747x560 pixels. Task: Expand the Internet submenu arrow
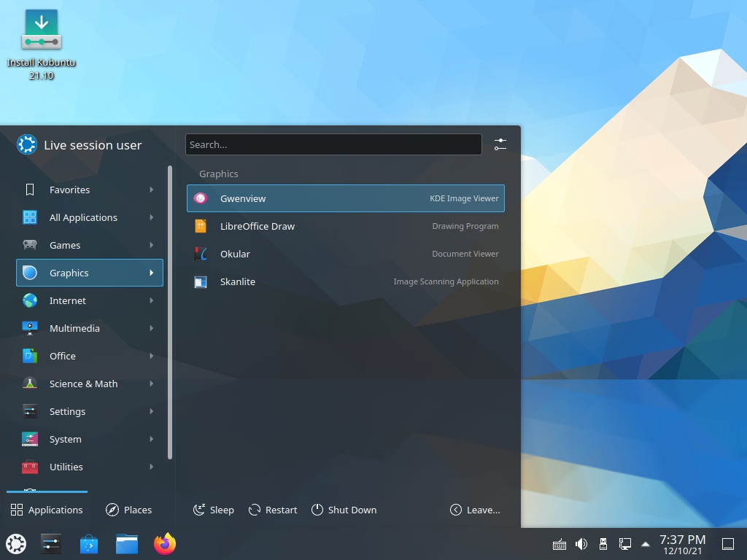pyautogui.click(x=152, y=300)
